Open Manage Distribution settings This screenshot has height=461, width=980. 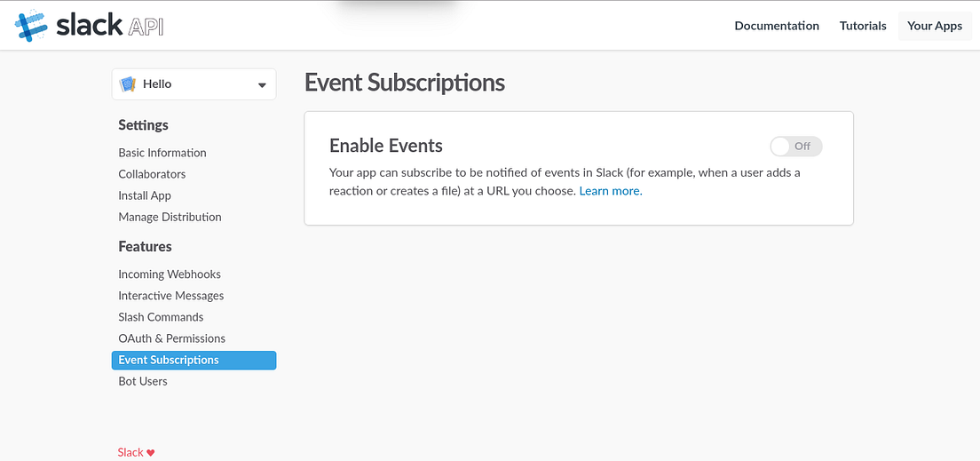coord(170,217)
